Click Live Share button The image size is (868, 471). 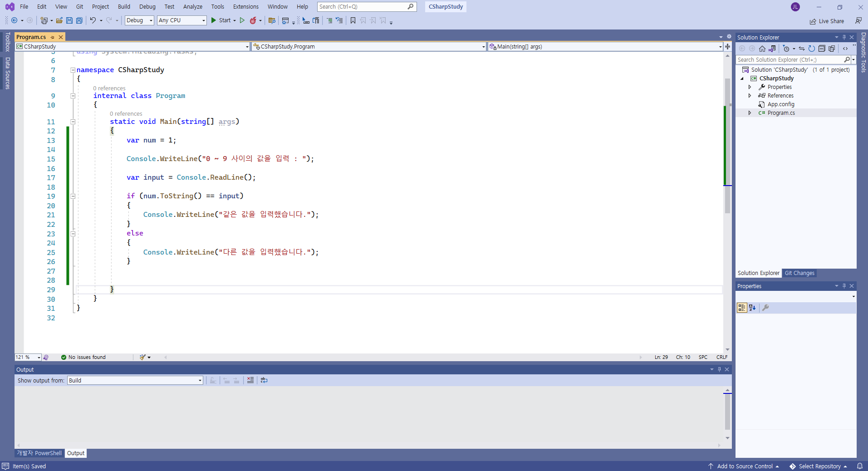pos(827,21)
